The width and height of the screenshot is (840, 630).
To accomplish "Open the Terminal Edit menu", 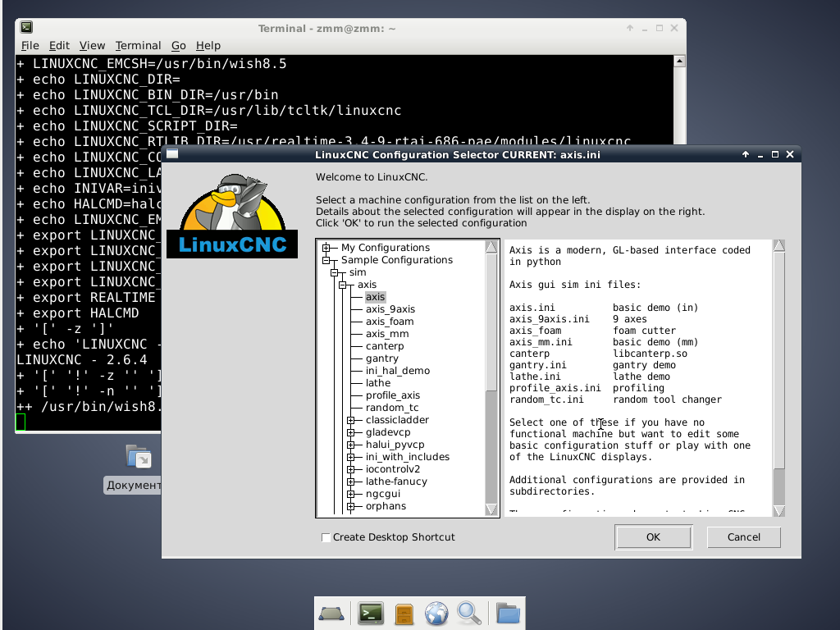I will pos(59,46).
